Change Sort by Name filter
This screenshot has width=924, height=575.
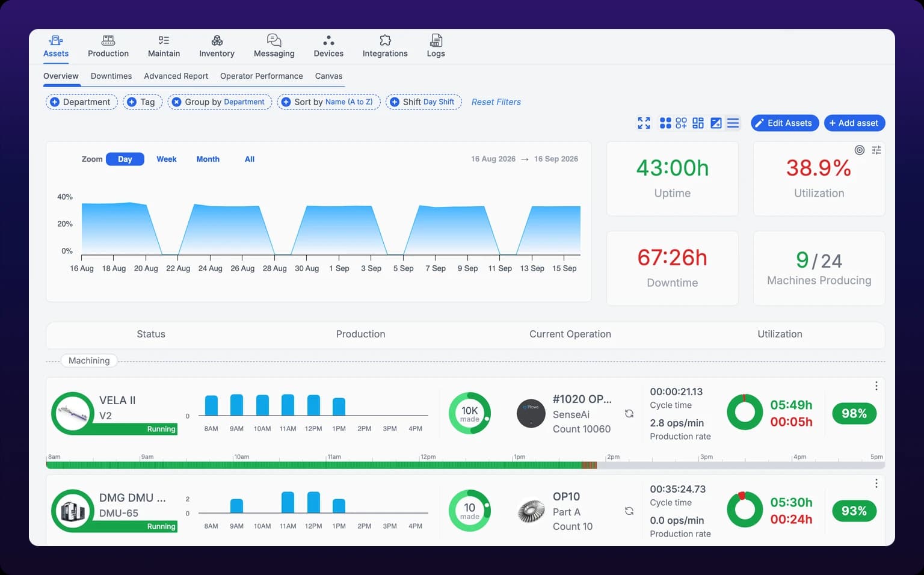(x=328, y=102)
